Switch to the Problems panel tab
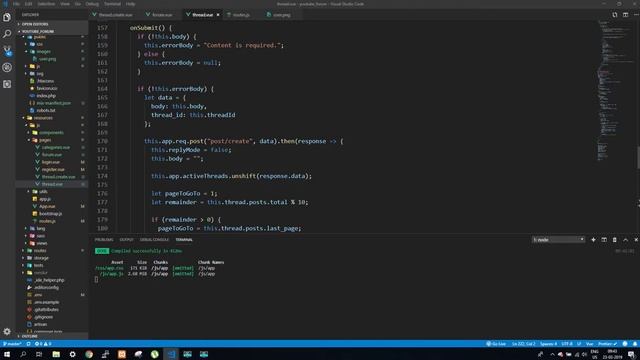Viewport: 640px width, 360px height. click(104, 240)
